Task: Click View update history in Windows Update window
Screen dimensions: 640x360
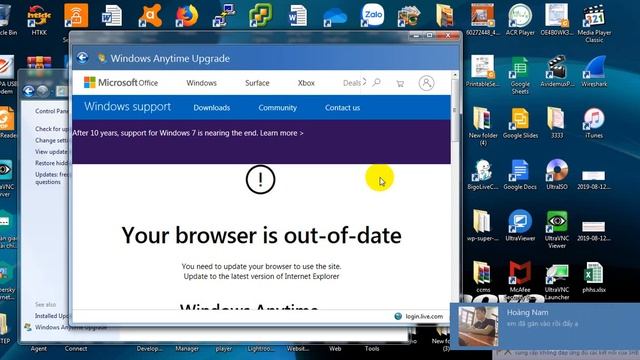Action: coord(51,151)
